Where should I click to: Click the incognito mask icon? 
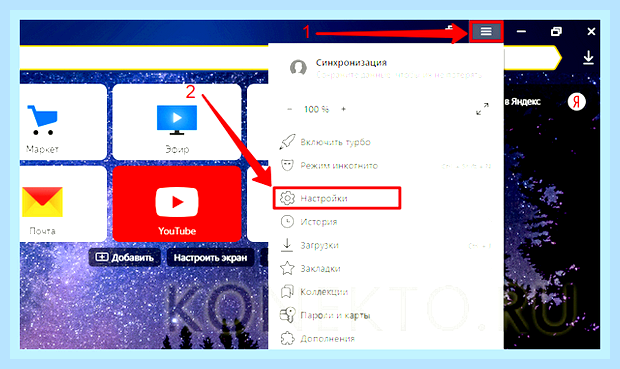[287, 165]
